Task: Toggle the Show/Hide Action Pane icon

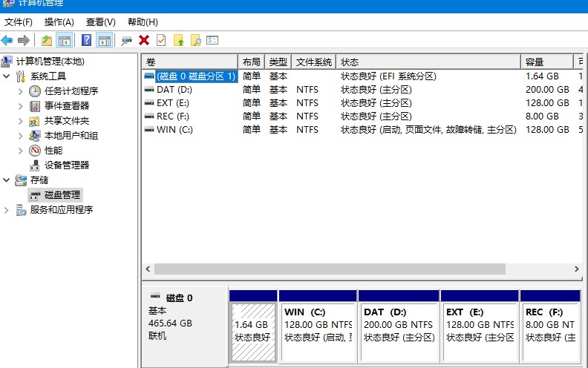Action: pyautogui.click(x=105, y=40)
